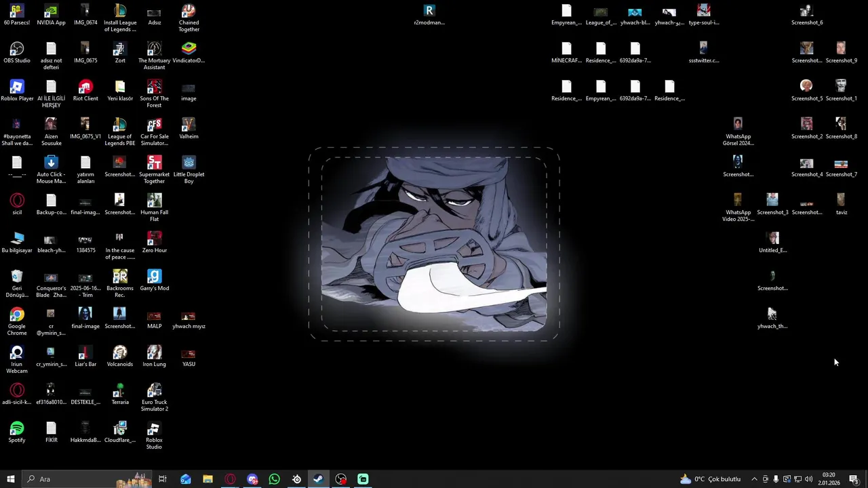Launch NVIDIA App from the desktop
The width and height of the screenshot is (868, 488).
tap(51, 15)
